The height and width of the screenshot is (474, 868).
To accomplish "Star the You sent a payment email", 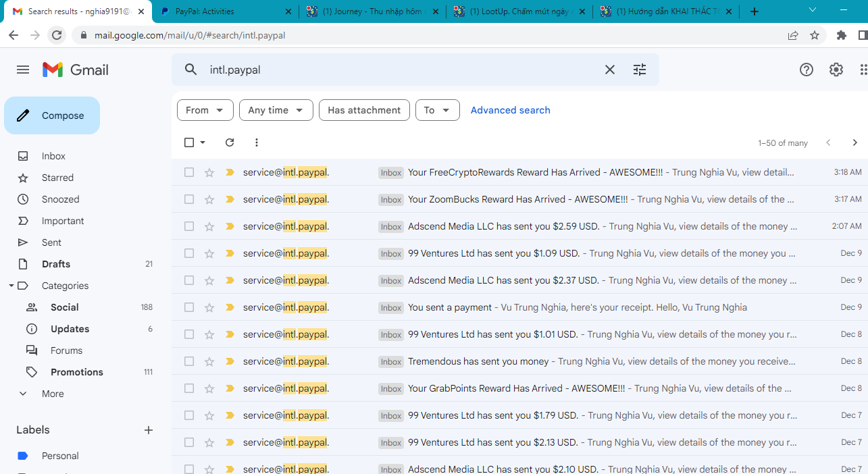I will (x=209, y=307).
